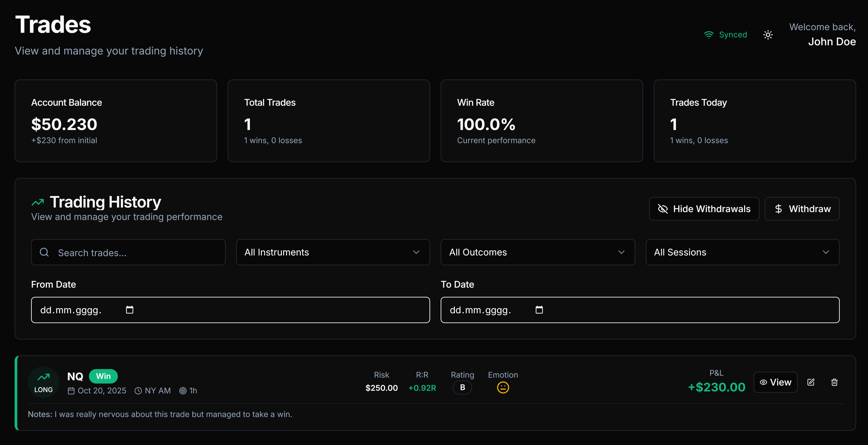Click the Total Trades card title
This screenshot has width=868, height=445.
point(270,102)
